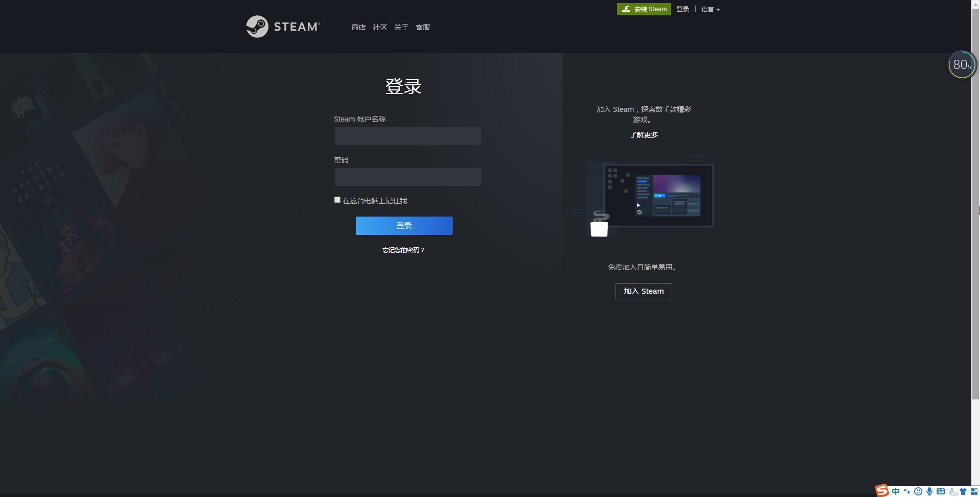
Task: Click the Steam logo in the header
Action: 283,27
